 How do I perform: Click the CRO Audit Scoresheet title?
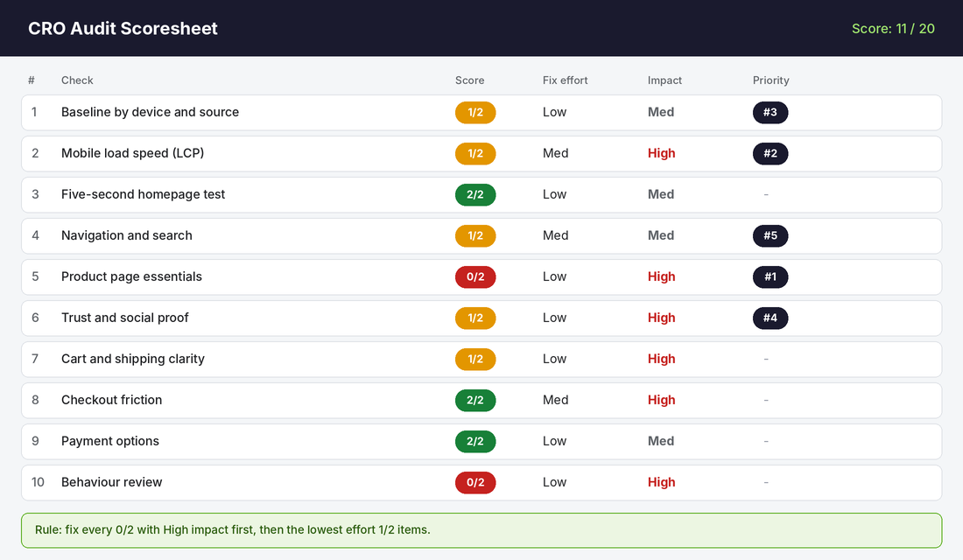123,28
